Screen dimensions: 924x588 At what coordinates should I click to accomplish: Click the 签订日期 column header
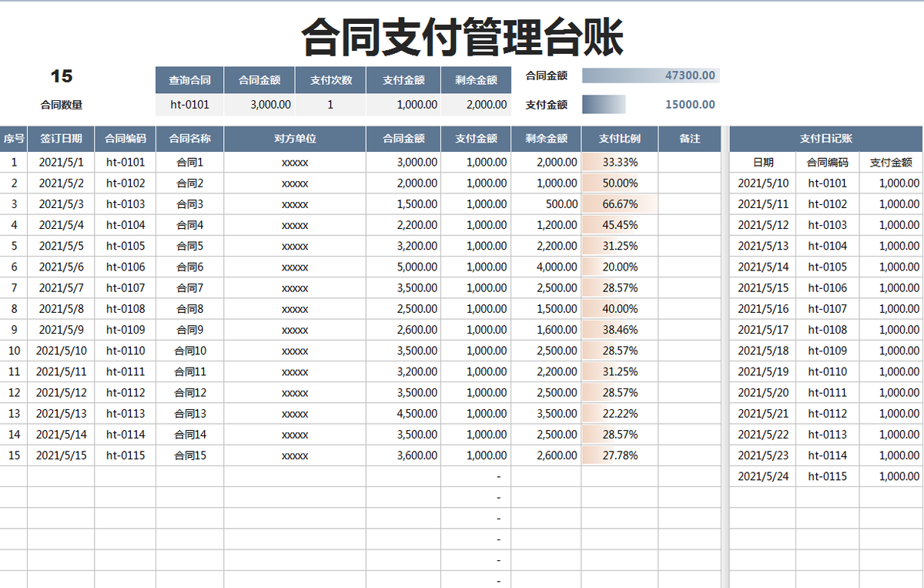tap(62, 139)
